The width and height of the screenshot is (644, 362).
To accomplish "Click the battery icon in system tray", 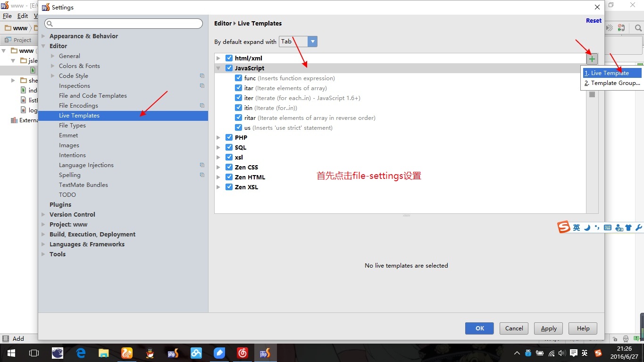I will point(539,353).
